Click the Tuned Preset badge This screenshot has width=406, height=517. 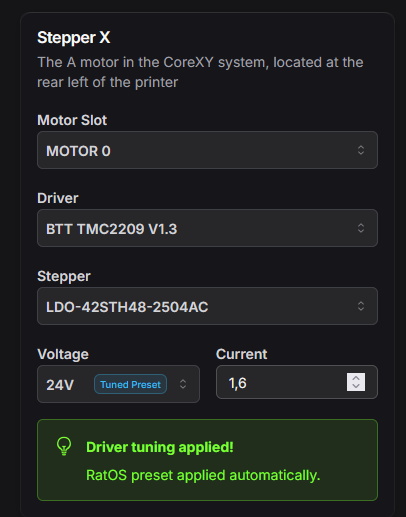pos(130,384)
